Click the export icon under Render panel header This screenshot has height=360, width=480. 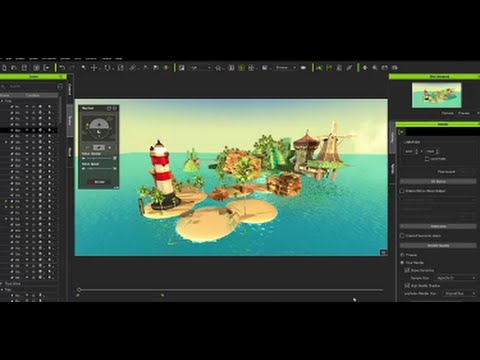[401, 132]
